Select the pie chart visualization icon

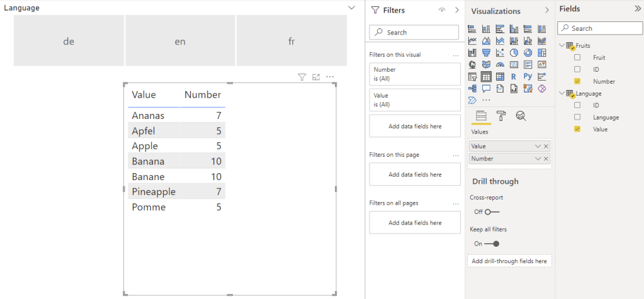514,52
